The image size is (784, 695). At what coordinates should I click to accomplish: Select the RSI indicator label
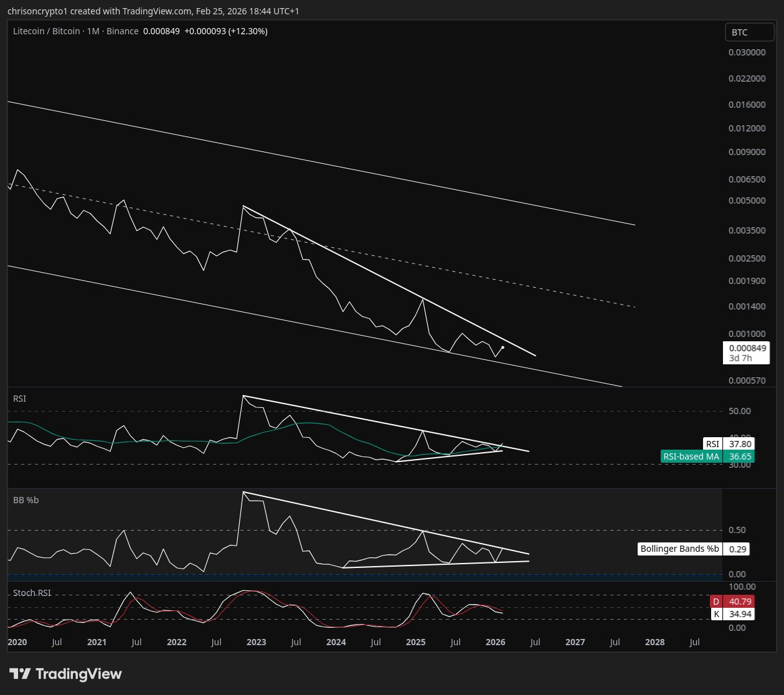pyautogui.click(x=20, y=399)
